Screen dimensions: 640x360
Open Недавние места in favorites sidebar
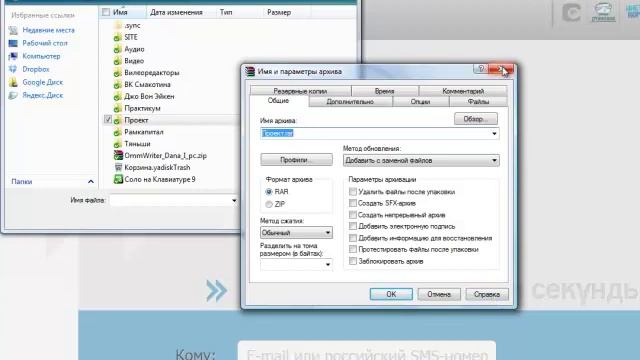click(48, 30)
